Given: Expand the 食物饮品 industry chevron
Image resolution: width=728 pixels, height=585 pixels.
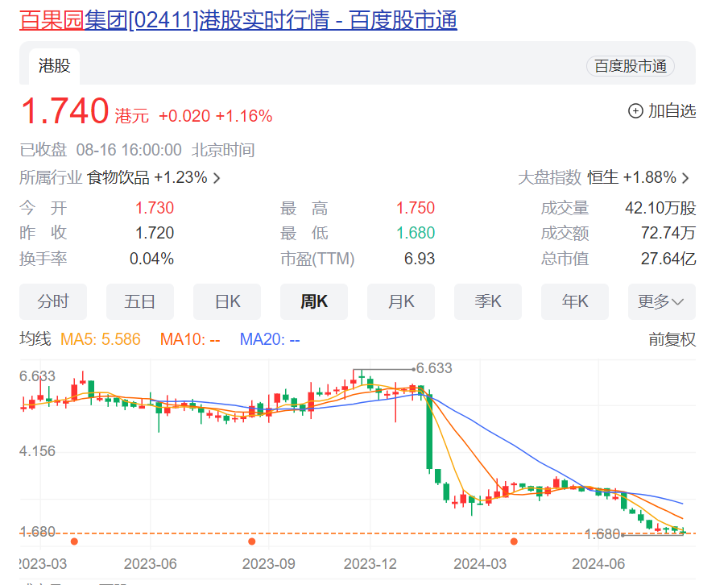Looking at the screenshot, I should click(x=217, y=178).
